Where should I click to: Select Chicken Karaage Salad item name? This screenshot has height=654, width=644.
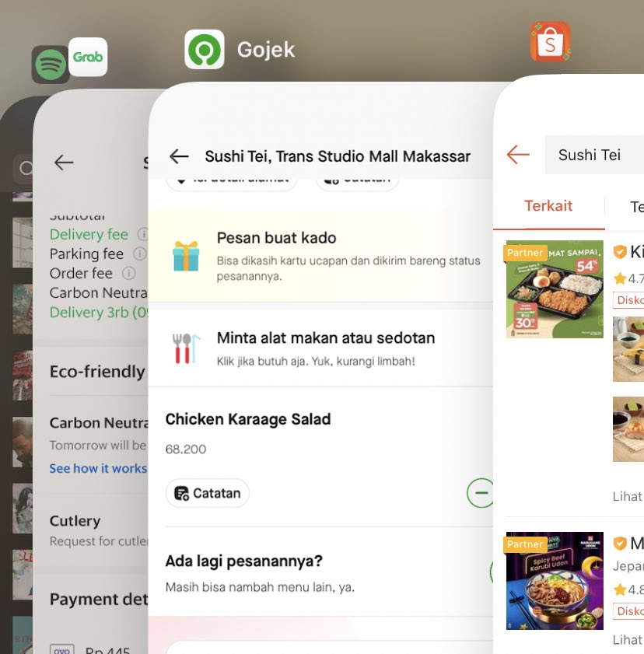(x=248, y=419)
